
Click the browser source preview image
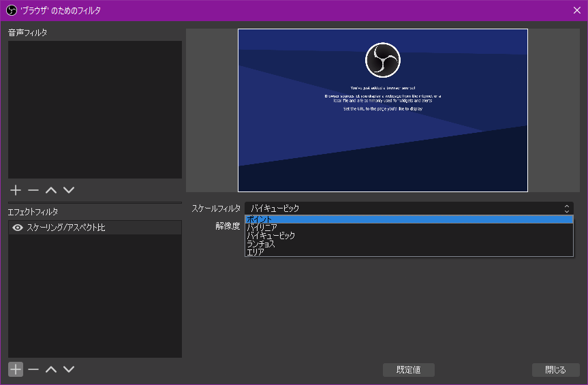[382, 110]
